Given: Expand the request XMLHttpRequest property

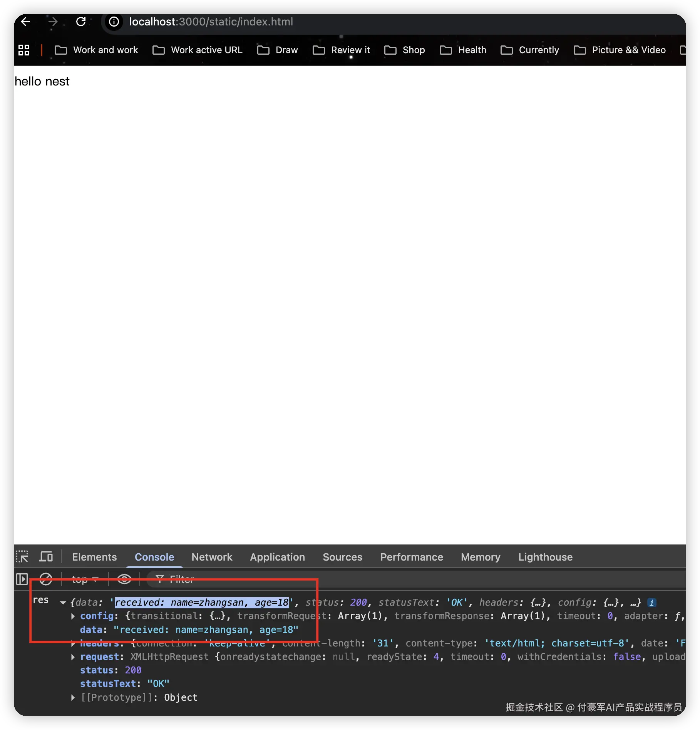Looking at the screenshot, I should pyautogui.click(x=73, y=657).
